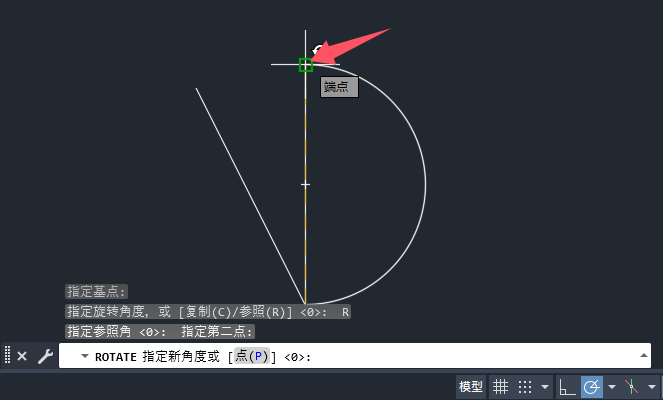Expand recent commands arrow before ROTATE
Viewport: 663px width, 400px height.
[x=85, y=356]
